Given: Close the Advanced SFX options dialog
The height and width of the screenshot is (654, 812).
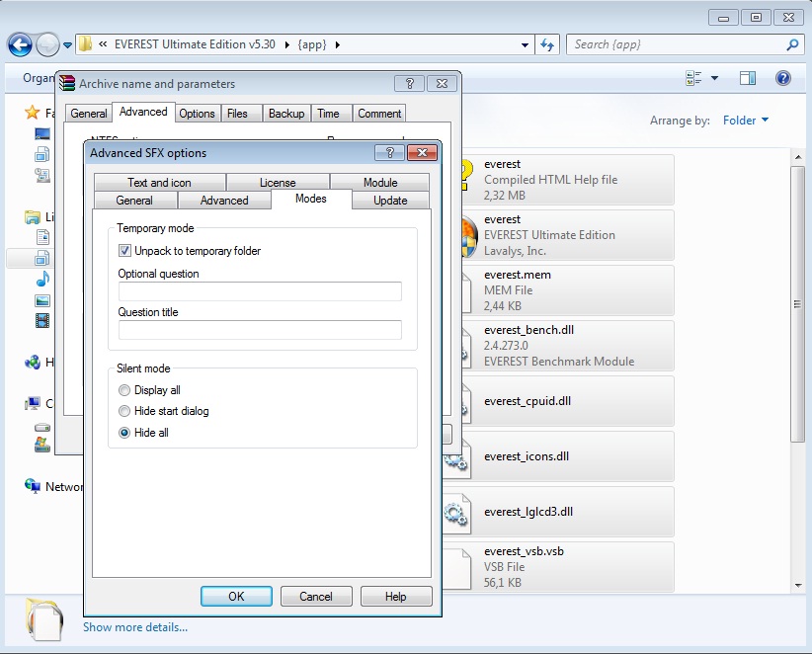Looking at the screenshot, I should pyautogui.click(x=422, y=153).
